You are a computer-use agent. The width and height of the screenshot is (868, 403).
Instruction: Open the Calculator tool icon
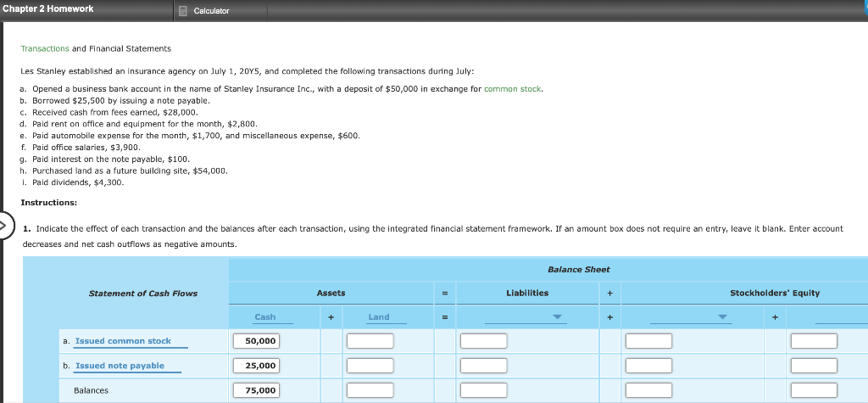tap(183, 11)
